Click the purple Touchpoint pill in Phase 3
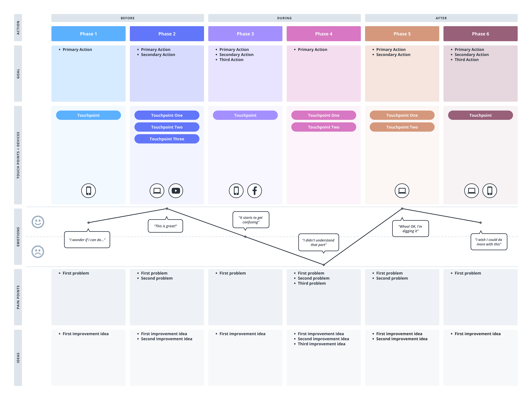This screenshot has width=532, height=400. [x=245, y=115]
